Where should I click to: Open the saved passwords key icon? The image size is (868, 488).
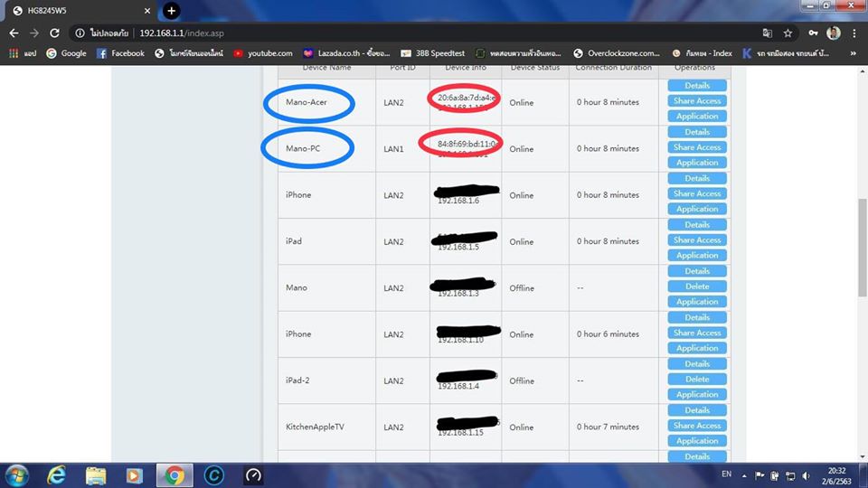[813, 33]
